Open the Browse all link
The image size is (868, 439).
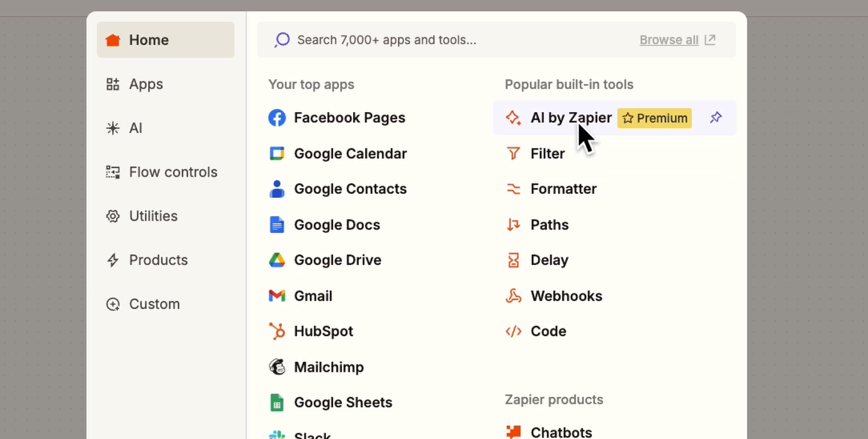tap(677, 40)
